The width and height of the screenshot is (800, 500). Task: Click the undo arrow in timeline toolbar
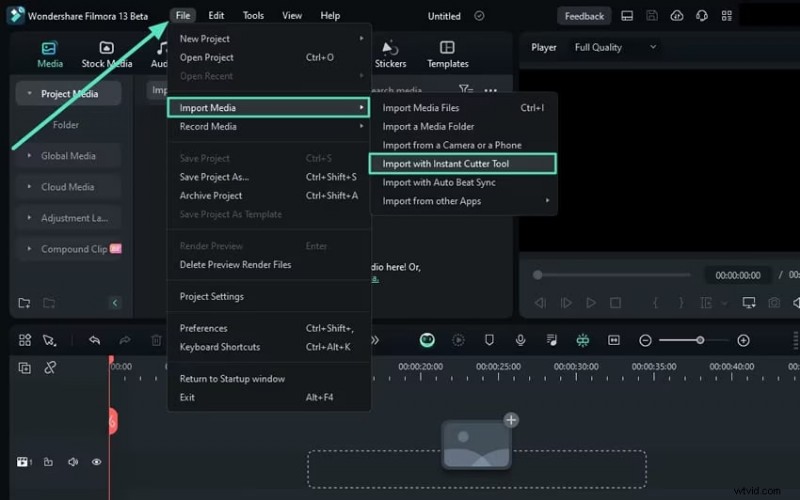click(94, 340)
